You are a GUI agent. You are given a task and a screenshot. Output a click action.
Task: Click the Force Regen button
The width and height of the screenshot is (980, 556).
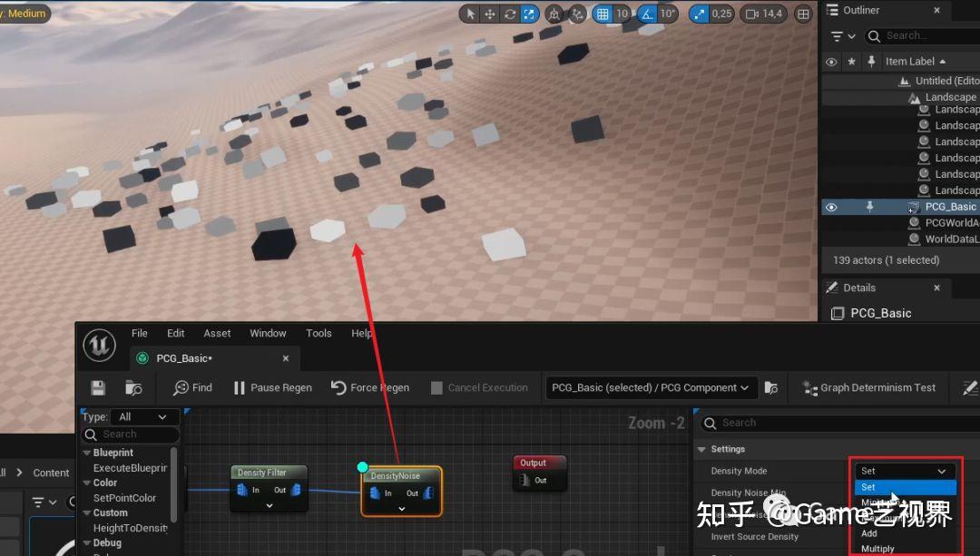click(x=369, y=387)
